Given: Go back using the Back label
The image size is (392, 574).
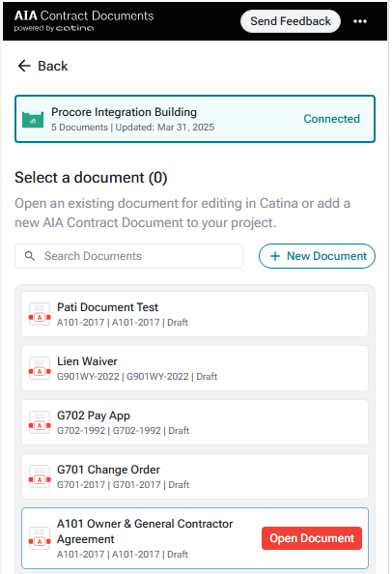Looking at the screenshot, I should coord(53,66).
